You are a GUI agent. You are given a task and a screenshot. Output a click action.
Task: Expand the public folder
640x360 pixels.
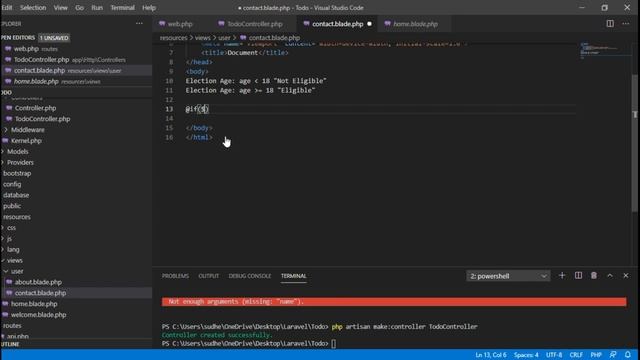[76, 206]
